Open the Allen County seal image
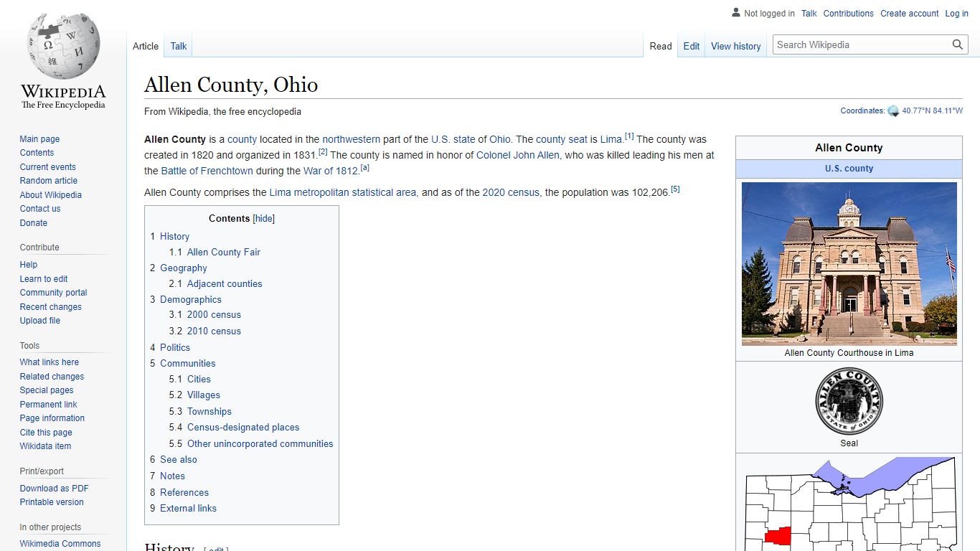 coord(849,401)
